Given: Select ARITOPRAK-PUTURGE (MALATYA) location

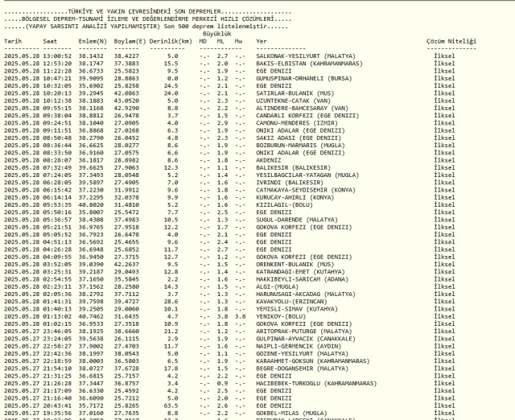Looking at the screenshot, I should tap(304, 331).
